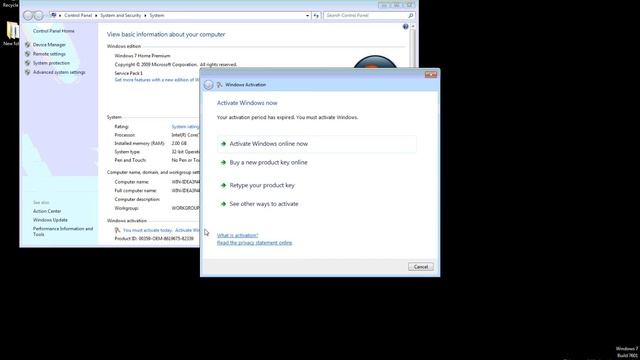
Task: Click key icon in Windows Activation title
Action: (219, 84)
